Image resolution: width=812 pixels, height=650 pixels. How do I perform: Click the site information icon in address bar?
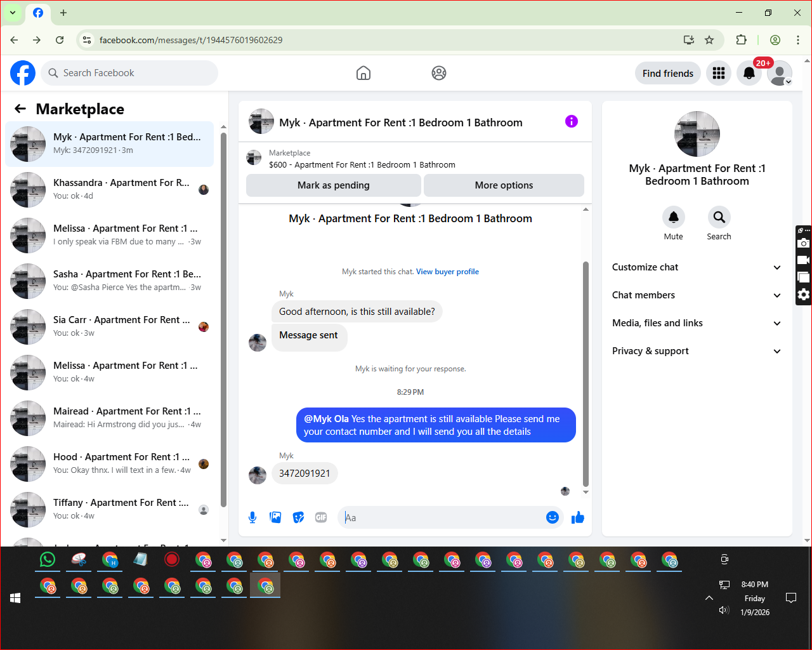pyautogui.click(x=87, y=40)
